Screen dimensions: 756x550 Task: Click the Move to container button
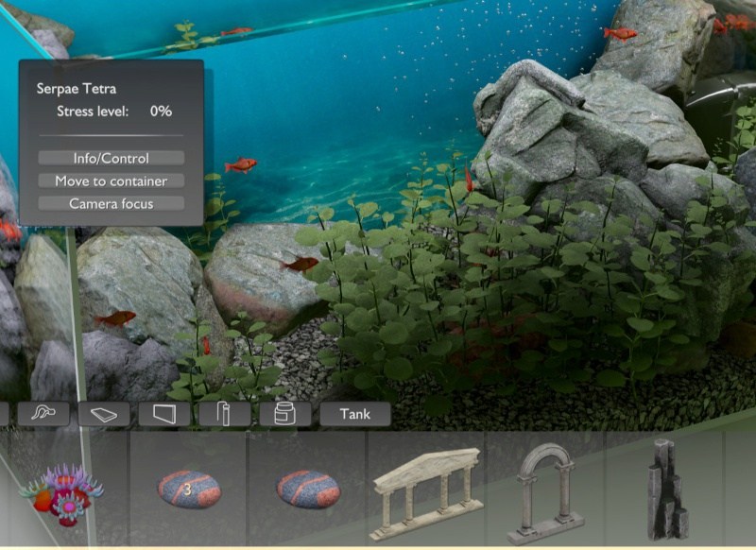pyautogui.click(x=112, y=180)
